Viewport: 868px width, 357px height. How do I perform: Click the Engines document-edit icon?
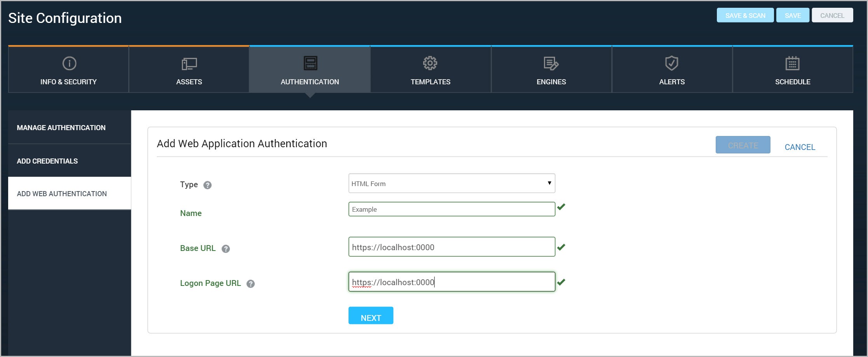(x=551, y=63)
